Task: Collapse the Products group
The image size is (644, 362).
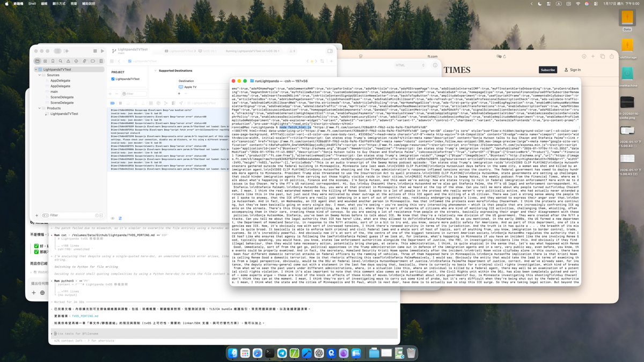Action: [x=39, y=108]
